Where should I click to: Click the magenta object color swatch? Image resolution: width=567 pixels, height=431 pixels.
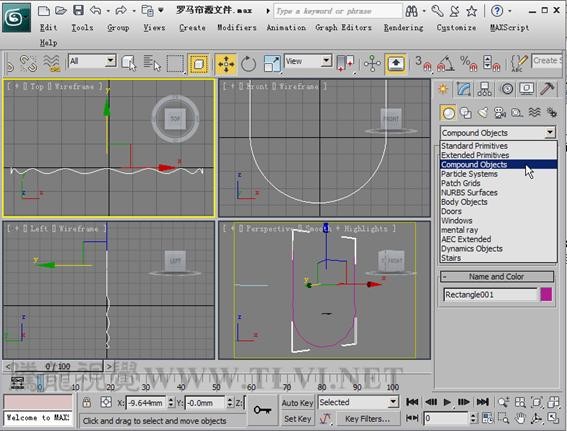546,294
